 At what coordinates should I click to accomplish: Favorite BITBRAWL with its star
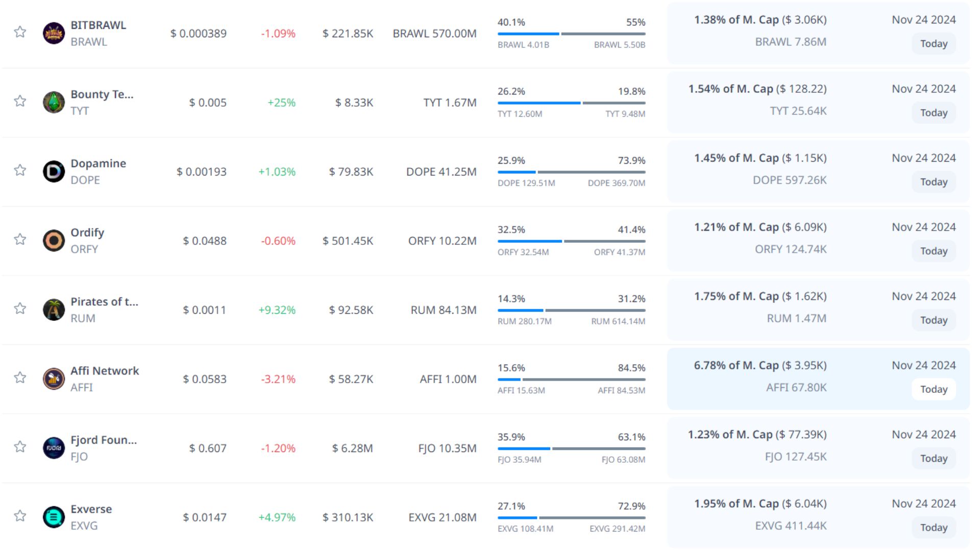click(x=20, y=32)
